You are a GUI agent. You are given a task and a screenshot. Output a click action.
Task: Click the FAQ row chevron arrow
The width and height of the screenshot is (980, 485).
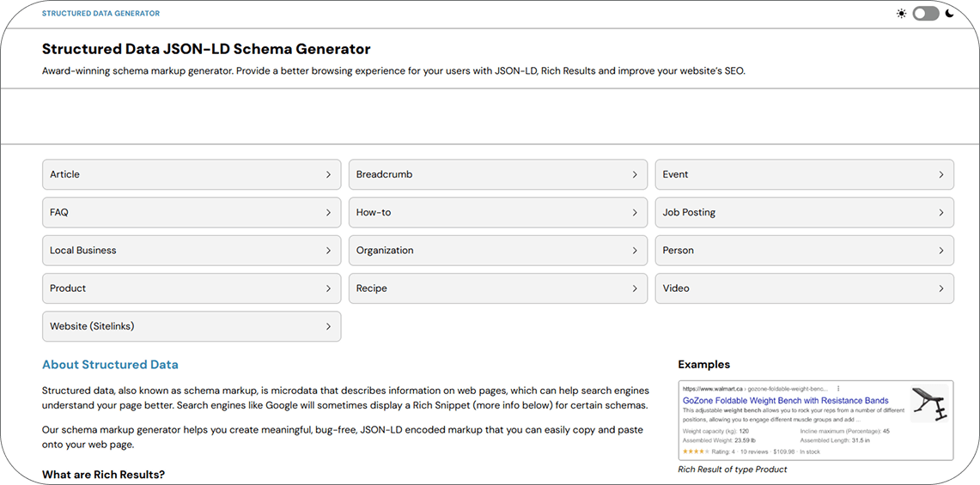328,213
